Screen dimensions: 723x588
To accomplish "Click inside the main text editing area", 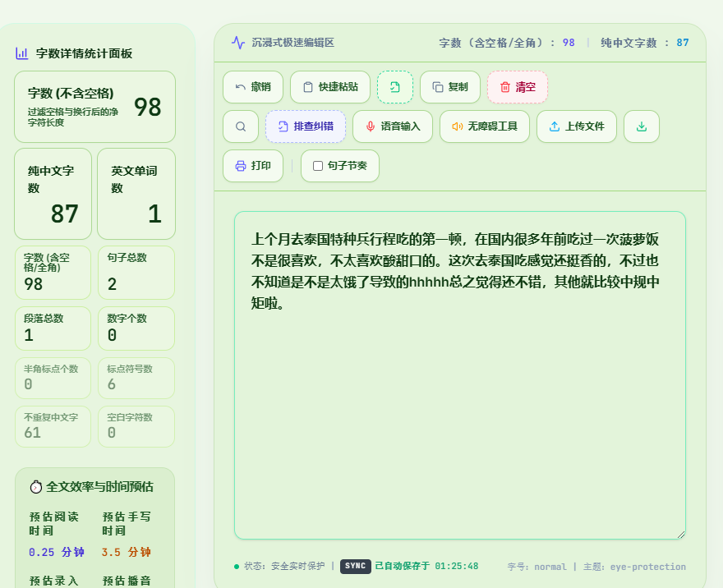I will tap(460, 375).
